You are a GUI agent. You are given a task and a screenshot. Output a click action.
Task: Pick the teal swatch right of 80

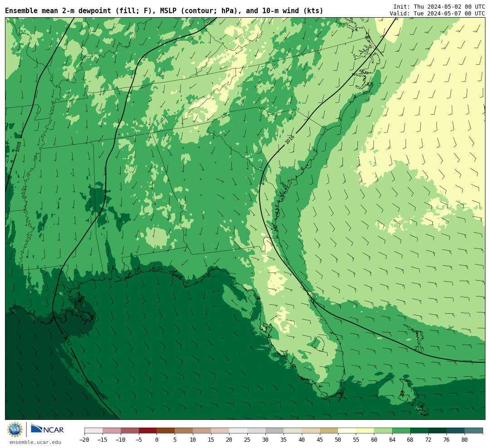tap(474, 431)
